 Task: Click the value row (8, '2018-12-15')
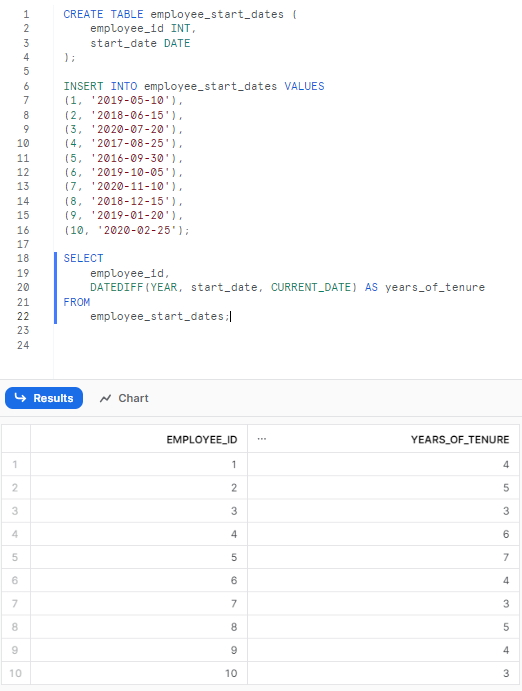coord(123,201)
